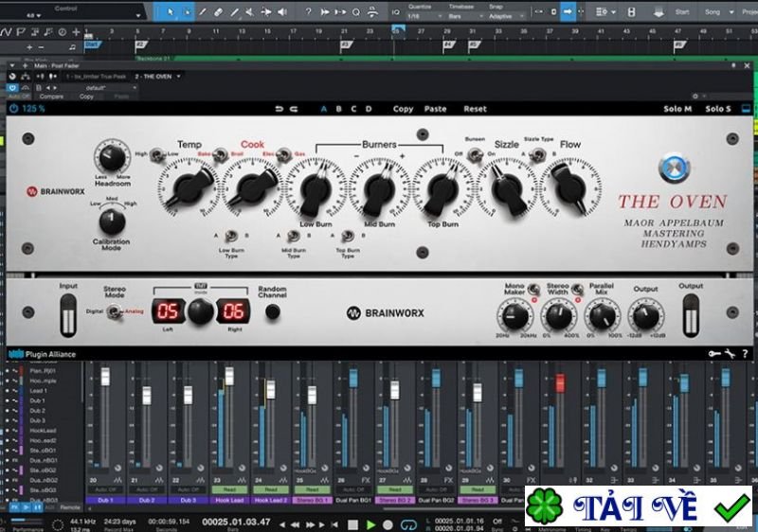Toggle the Low Burn Type A/B switch
The height and width of the screenshot is (532, 758).
[229, 235]
